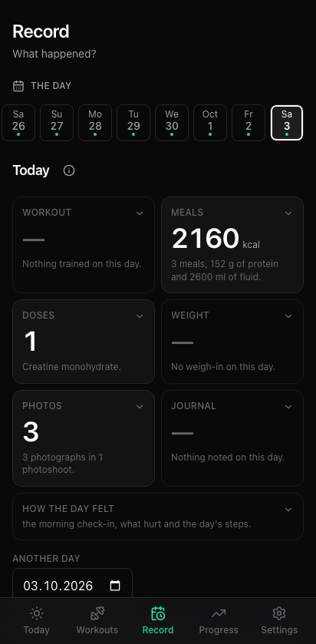
Task: Tap the Record calendar-clock icon
Action: (158, 613)
